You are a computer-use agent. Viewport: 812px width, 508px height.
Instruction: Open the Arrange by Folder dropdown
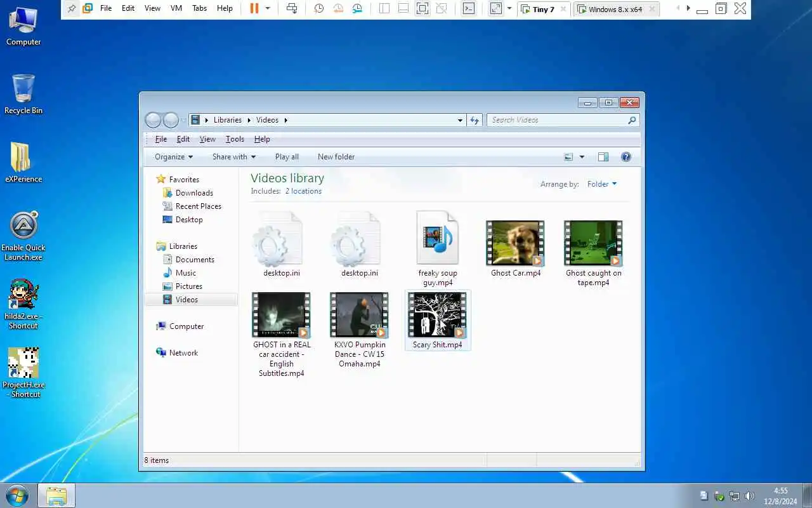tap(602, 184)
